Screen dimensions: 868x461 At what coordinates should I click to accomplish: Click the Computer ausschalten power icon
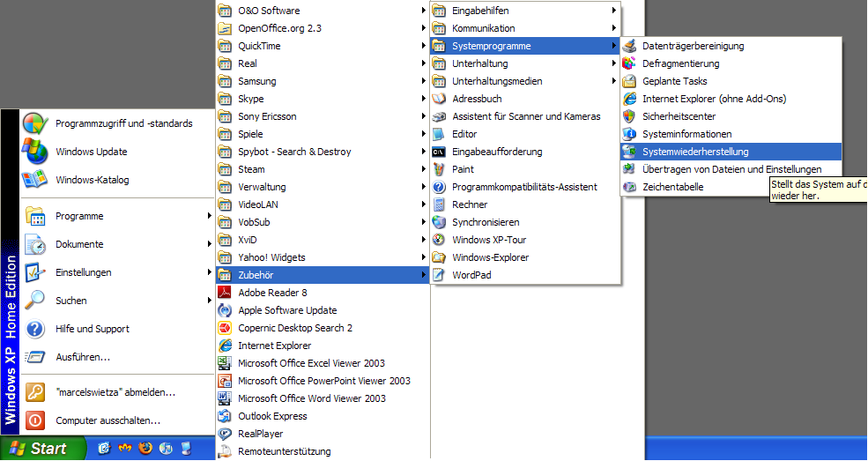point(35,420)
